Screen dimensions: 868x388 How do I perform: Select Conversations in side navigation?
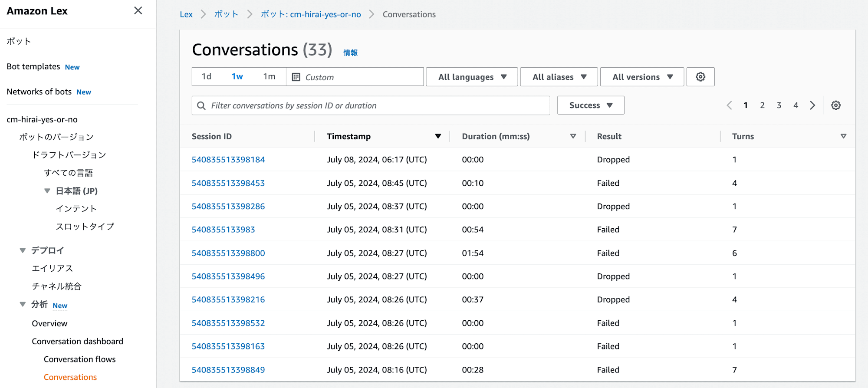[70, 377]
